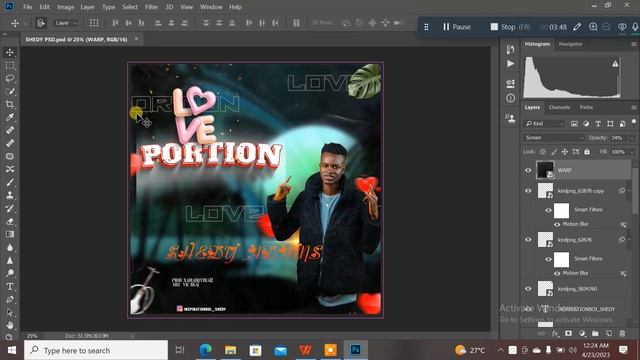Select the Move tool in the toolbox
This screenshot has height=360, width=640.
[x=10, y=52]
